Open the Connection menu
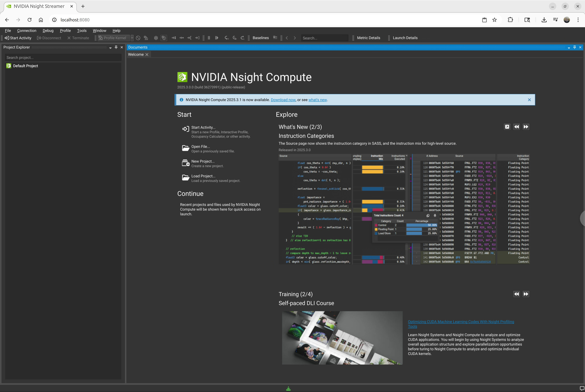585x392 pixels. 27,30
